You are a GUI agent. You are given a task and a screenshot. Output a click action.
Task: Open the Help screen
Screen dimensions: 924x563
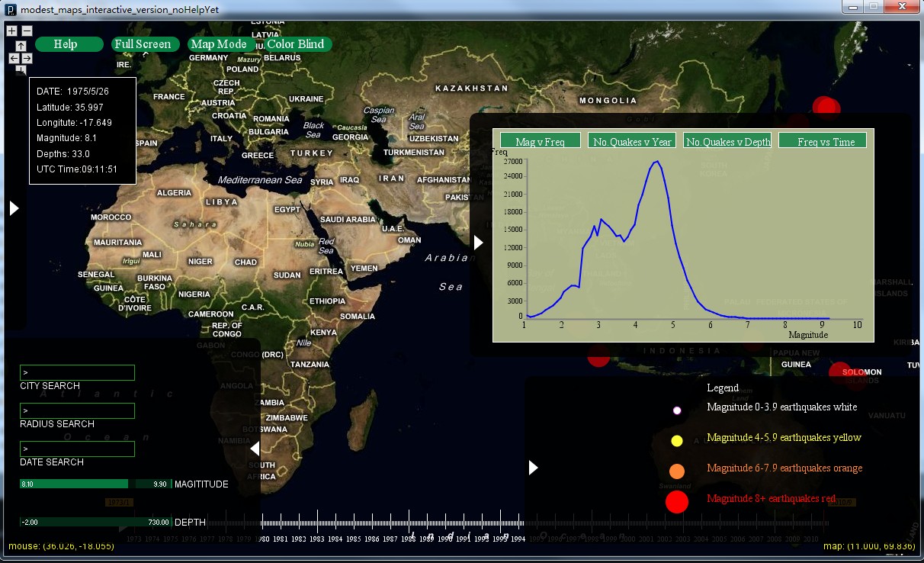click(x=69, y=44)
